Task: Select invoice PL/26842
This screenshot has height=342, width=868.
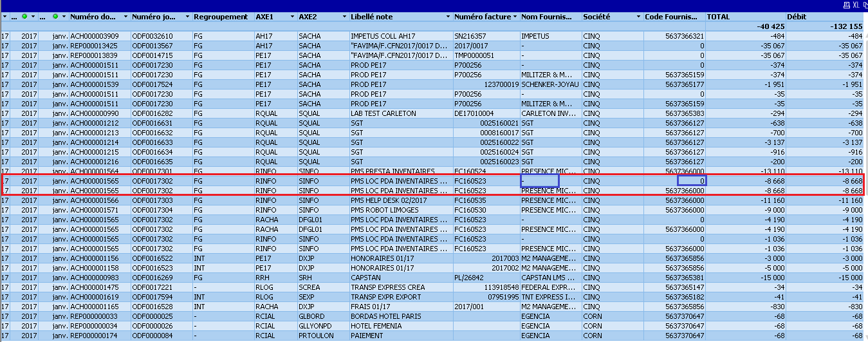Action: [470, 278]
